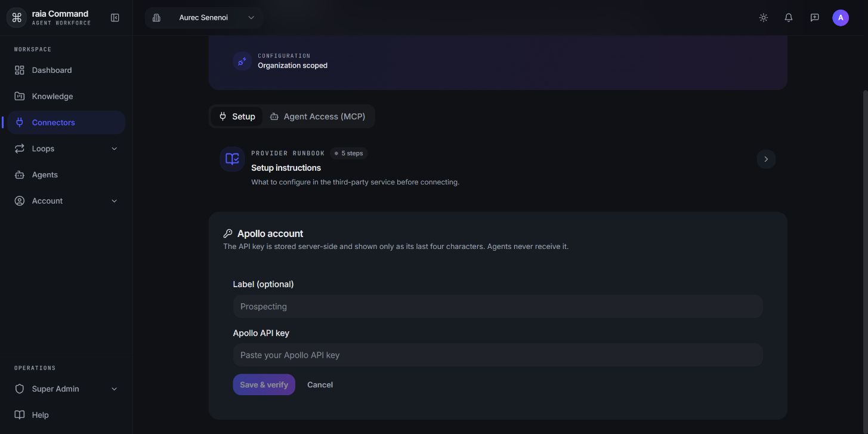Toggle the light/dark theme sun icon

(763, 18)
